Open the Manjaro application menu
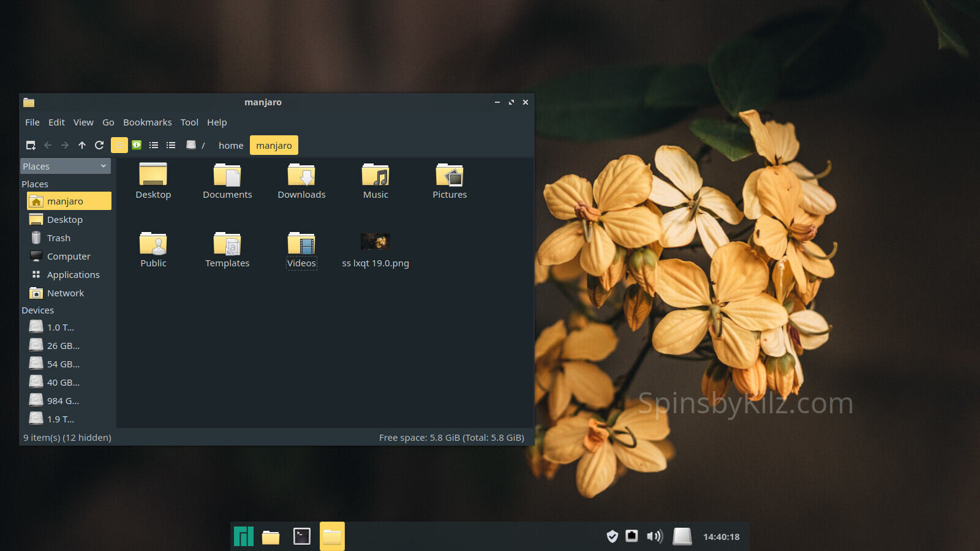The width and height of the screenshot is (980, 551). coord(244,536)
